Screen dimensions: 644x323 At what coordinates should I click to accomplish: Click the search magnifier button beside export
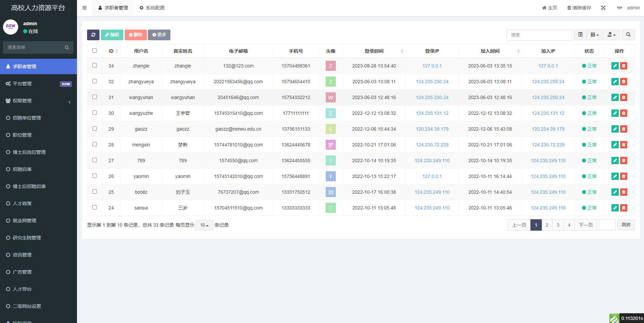point(628,35)
